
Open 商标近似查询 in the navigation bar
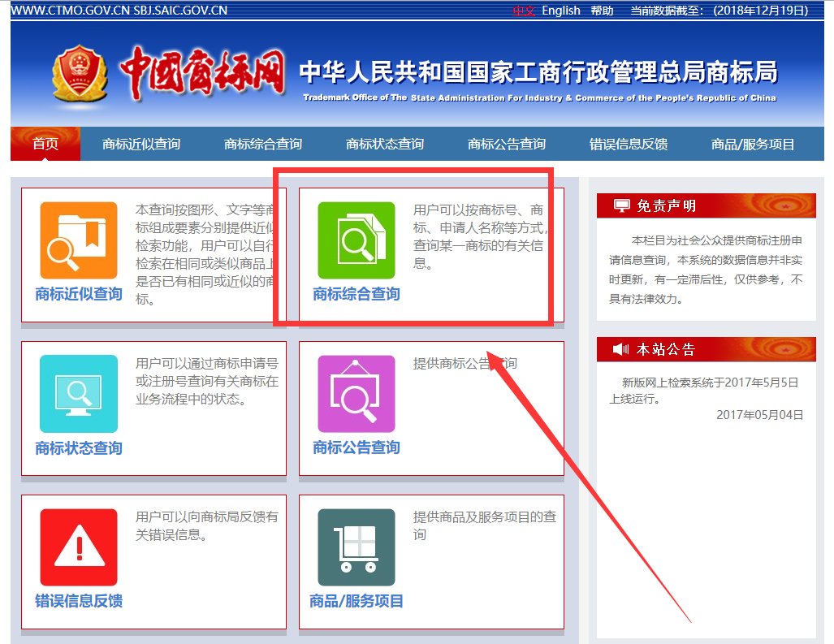pos(141,145)
